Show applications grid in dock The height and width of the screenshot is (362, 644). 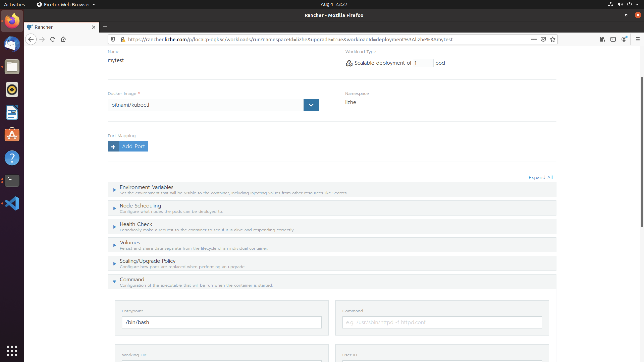coord(12,350)
